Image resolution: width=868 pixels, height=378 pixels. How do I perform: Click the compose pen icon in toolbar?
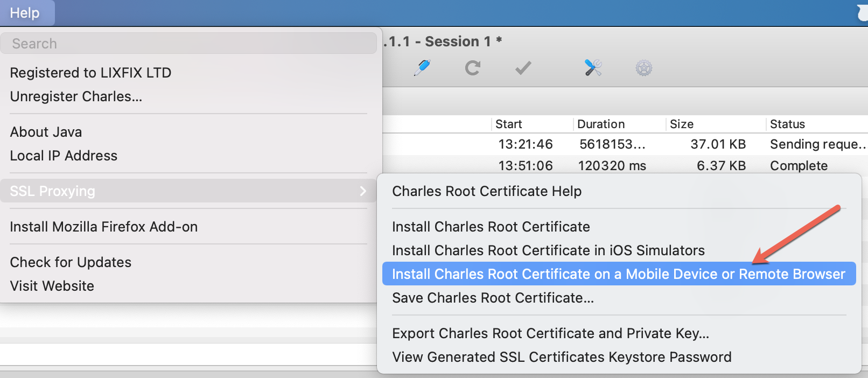click(x=422, y=68)
